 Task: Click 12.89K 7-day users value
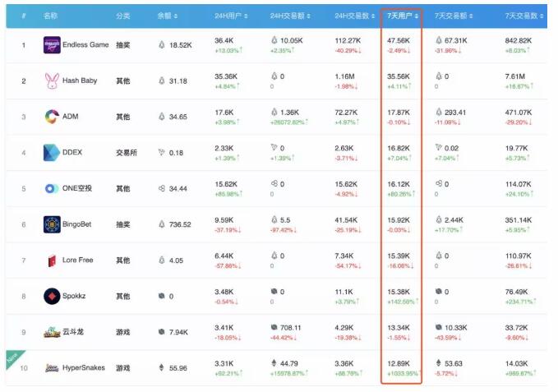(x=399, y=363)
